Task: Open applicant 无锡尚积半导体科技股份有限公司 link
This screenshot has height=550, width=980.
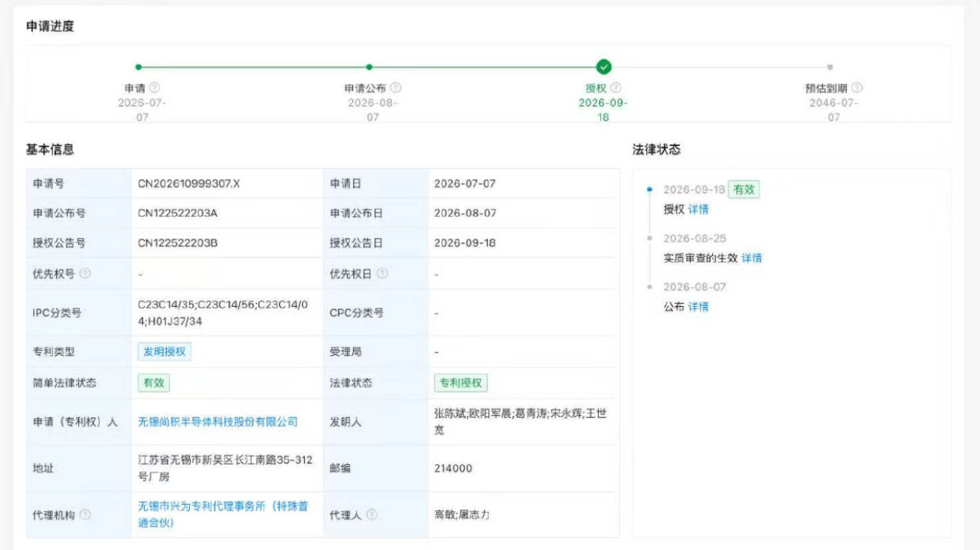Action: [x=217, y=421]
